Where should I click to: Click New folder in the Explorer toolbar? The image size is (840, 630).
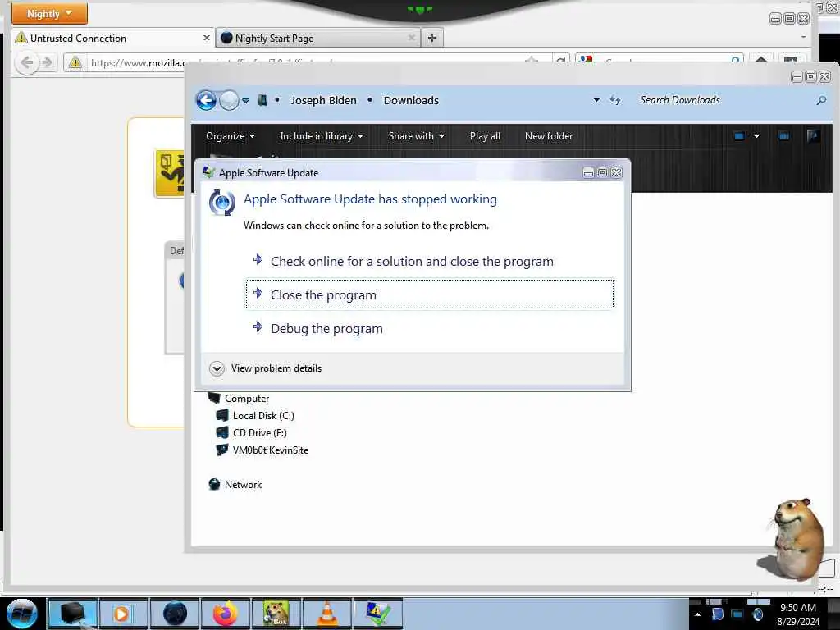pos(549,136)
